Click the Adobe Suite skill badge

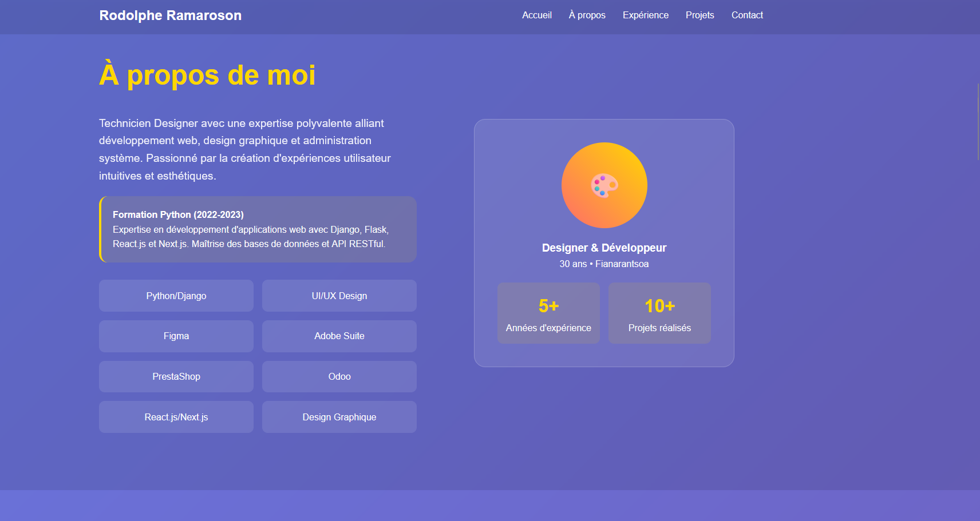tap(339, 336)
